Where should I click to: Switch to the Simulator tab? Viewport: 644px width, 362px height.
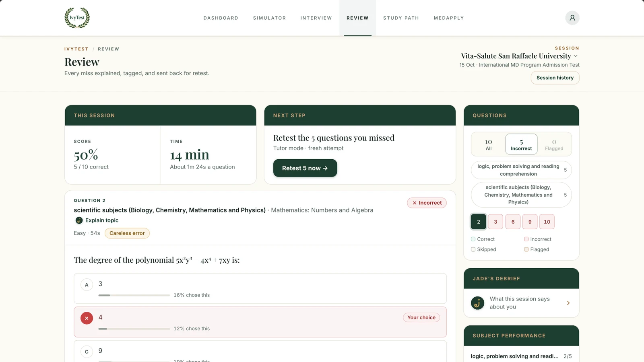pos(269,18)
